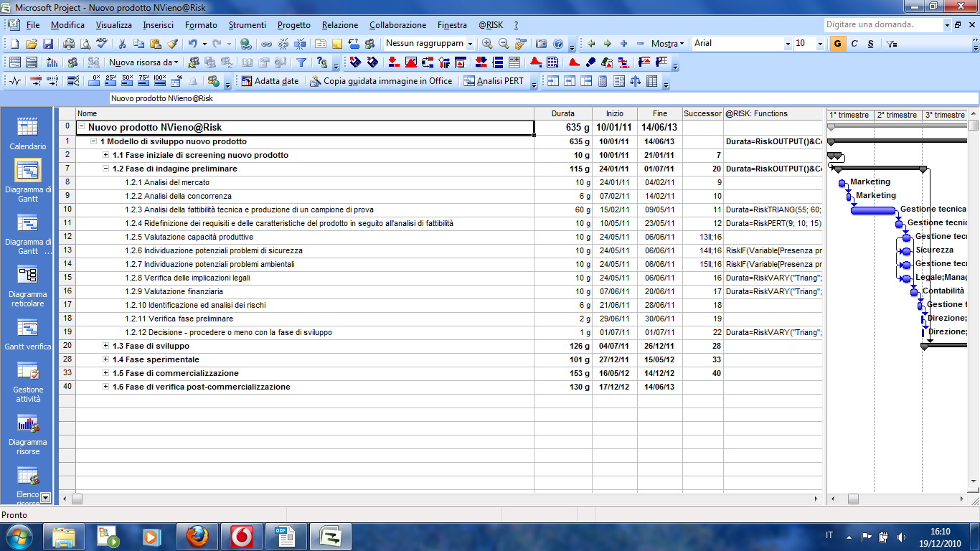Screen dimensions: 980x551
Task: Open Diagramma reticolare view
Action: pyautogui.click(x=28, y=286)
